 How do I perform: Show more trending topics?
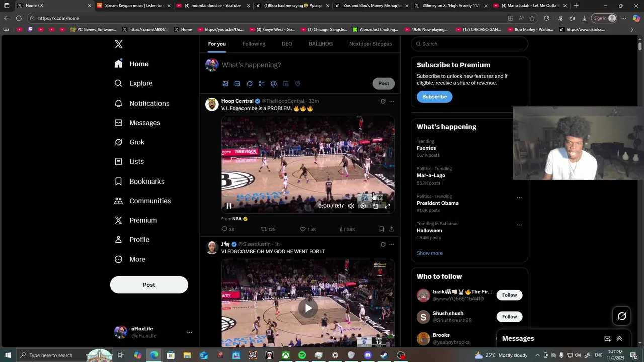(x=430, y=253)
